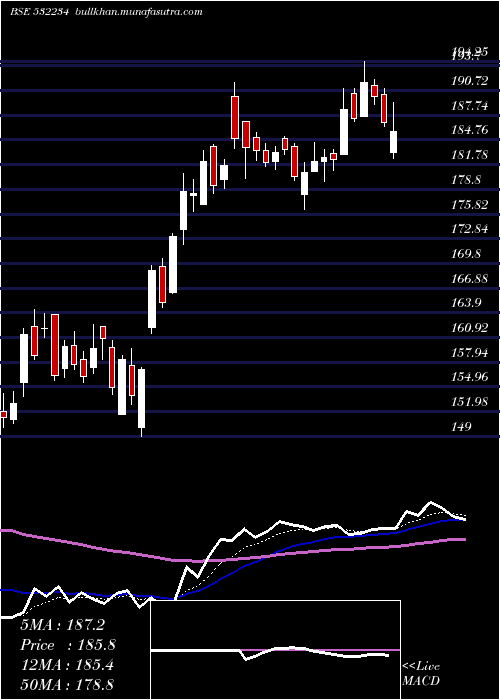Click the Price : 185.8 readout
This screenshot has height=700, width=500.
pos(68,645)
